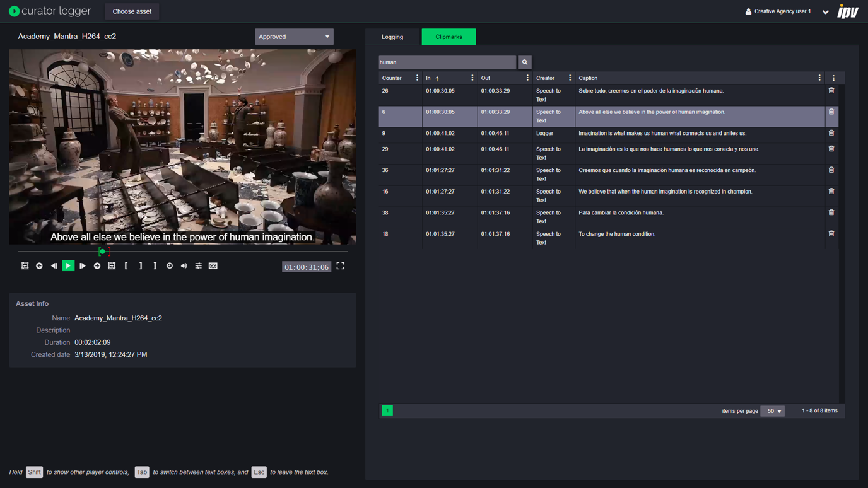Screen dimensions: 868x488
Task: Delete the clipmark with counter 18
Action: point(831,234)
